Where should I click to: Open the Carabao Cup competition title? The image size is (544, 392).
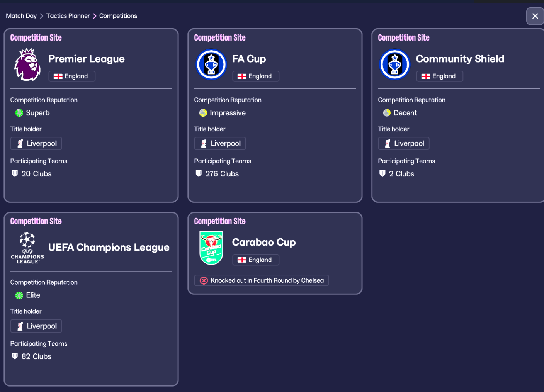tap(264, 242)
